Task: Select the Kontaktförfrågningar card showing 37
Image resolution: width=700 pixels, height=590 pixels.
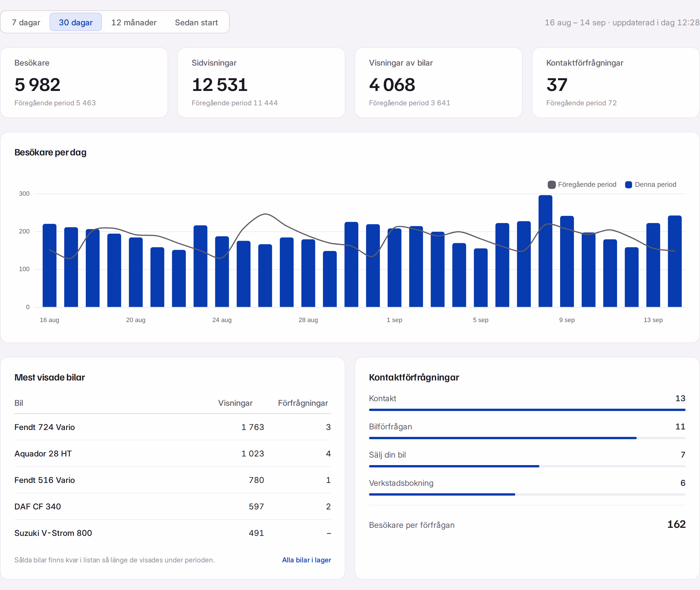Action: pos(616,83)
